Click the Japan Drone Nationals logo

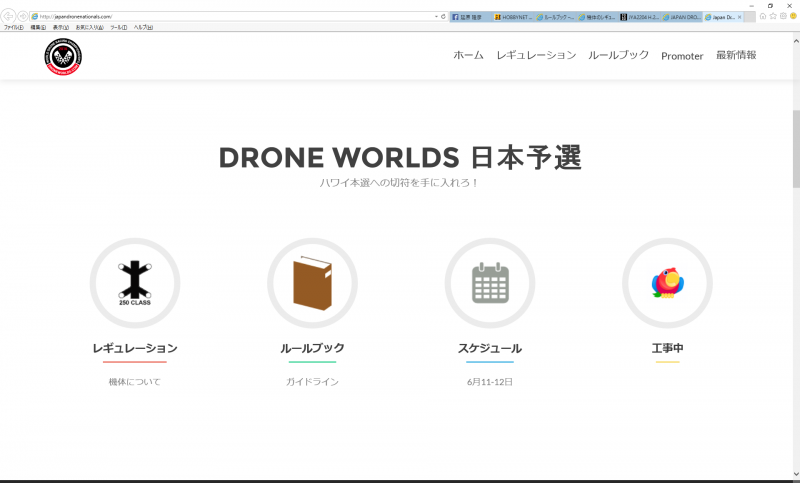[x=63, y=56]
